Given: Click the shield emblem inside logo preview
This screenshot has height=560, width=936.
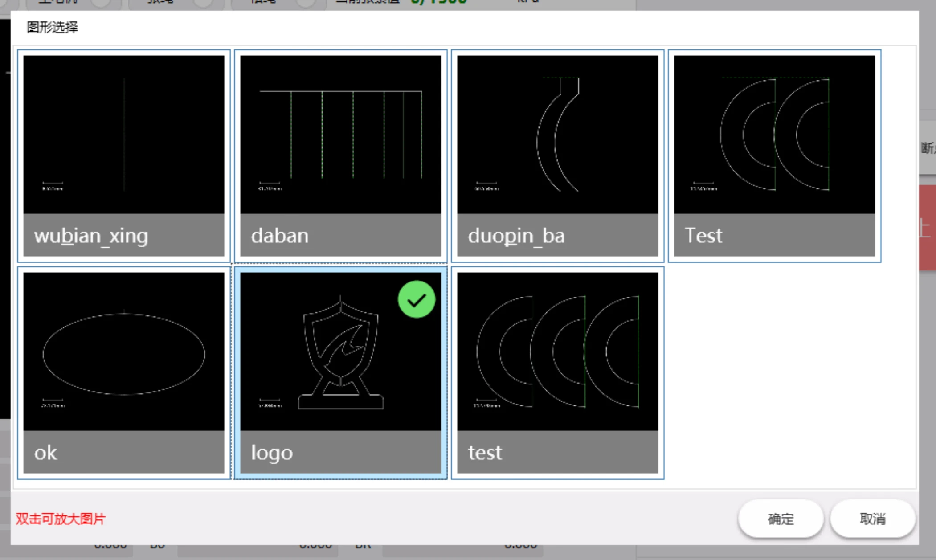Looking at the screenshot, I should pos(341,343).
